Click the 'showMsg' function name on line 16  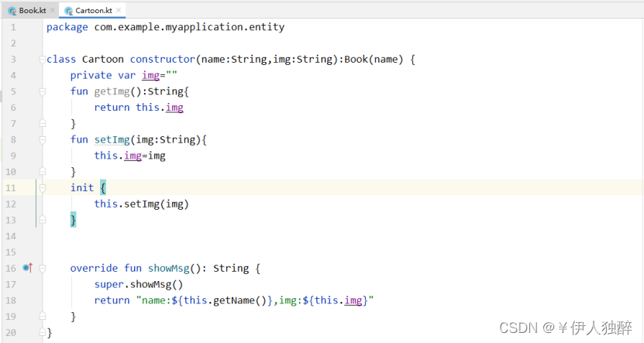(x=169, y=269)
